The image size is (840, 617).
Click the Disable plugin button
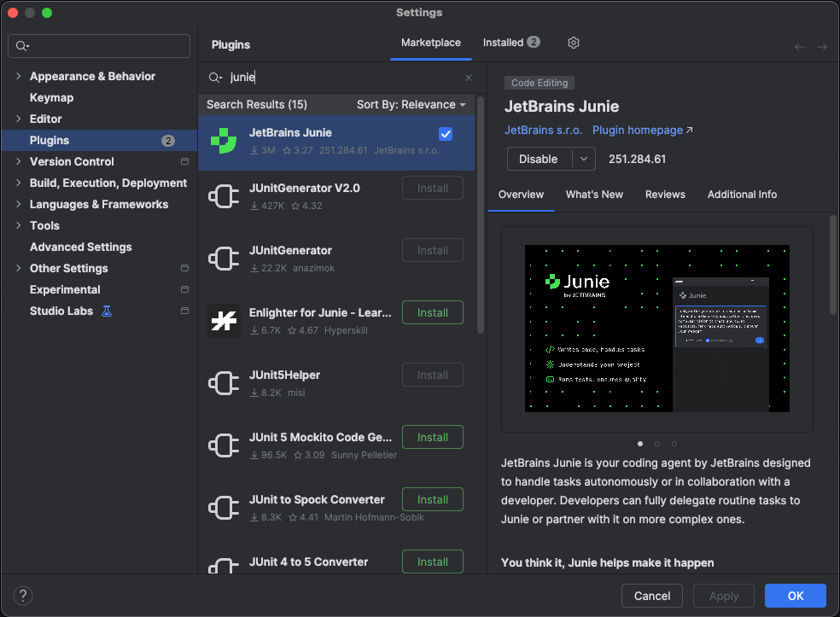(539, 159)
